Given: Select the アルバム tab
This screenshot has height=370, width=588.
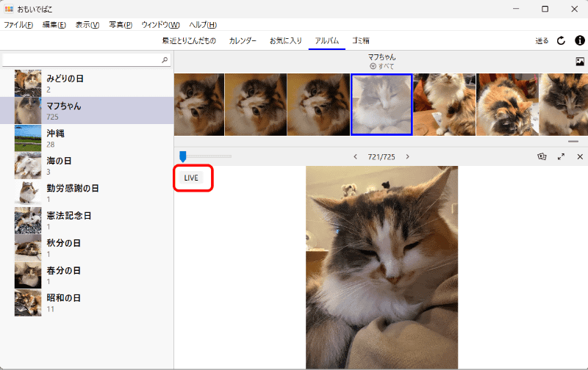Looking at the screenshot, I should tap(326, 40).
